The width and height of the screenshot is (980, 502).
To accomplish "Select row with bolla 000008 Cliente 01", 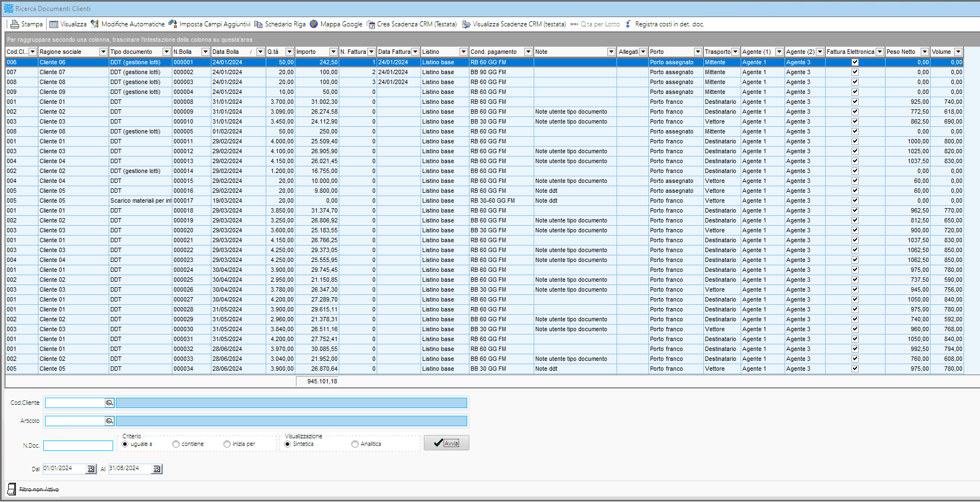I will 484,102.
